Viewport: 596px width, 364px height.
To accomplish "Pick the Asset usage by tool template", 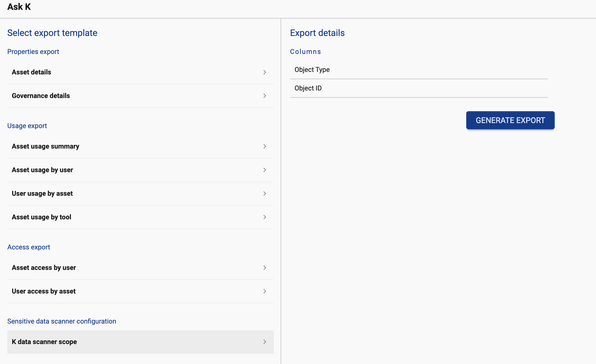I will point(42,217).
